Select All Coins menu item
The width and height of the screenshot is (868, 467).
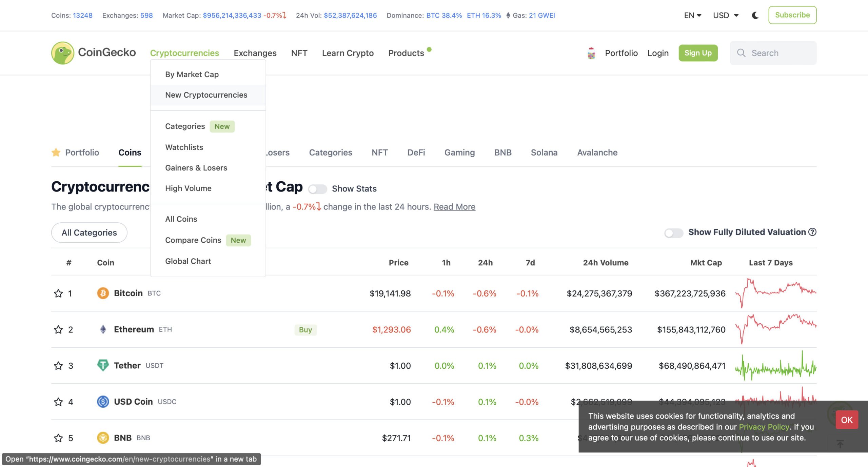(208, 219)
